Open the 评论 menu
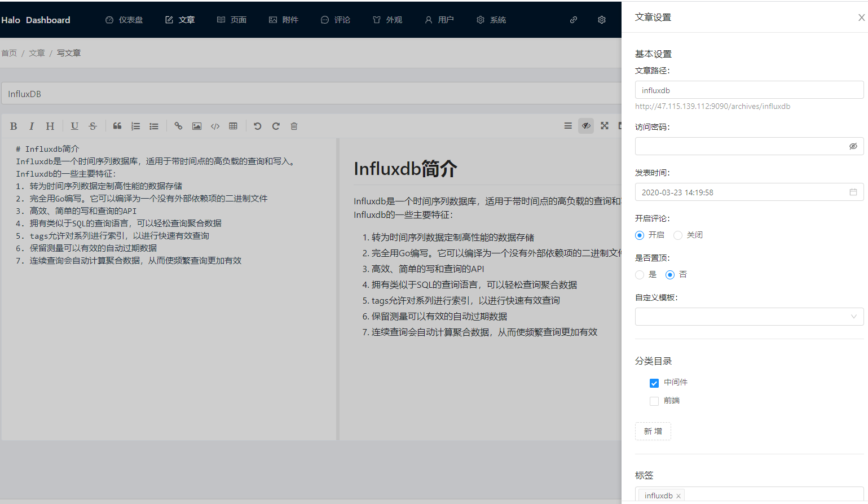The width and height of the screenshot is (868, 504). click(x=336, y=20)
